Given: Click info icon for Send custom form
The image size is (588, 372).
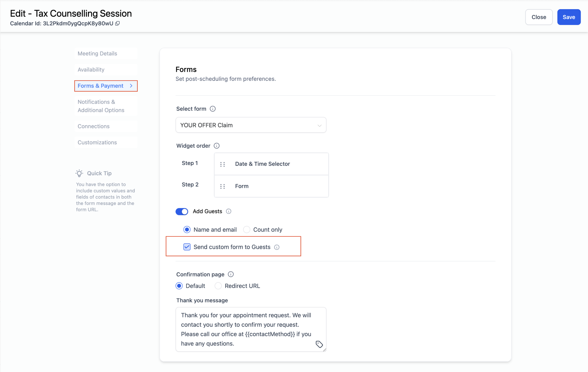Looking at the screenshot, I should coord(276,247).
